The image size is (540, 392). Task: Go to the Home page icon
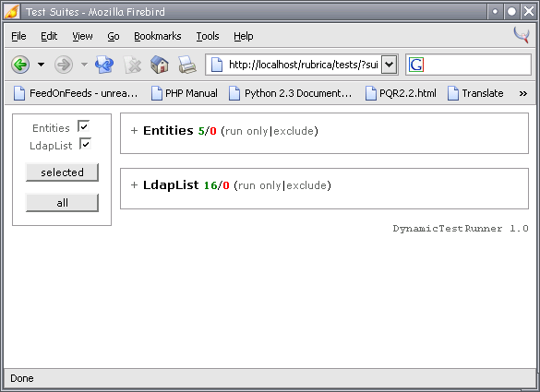[160, 65]
